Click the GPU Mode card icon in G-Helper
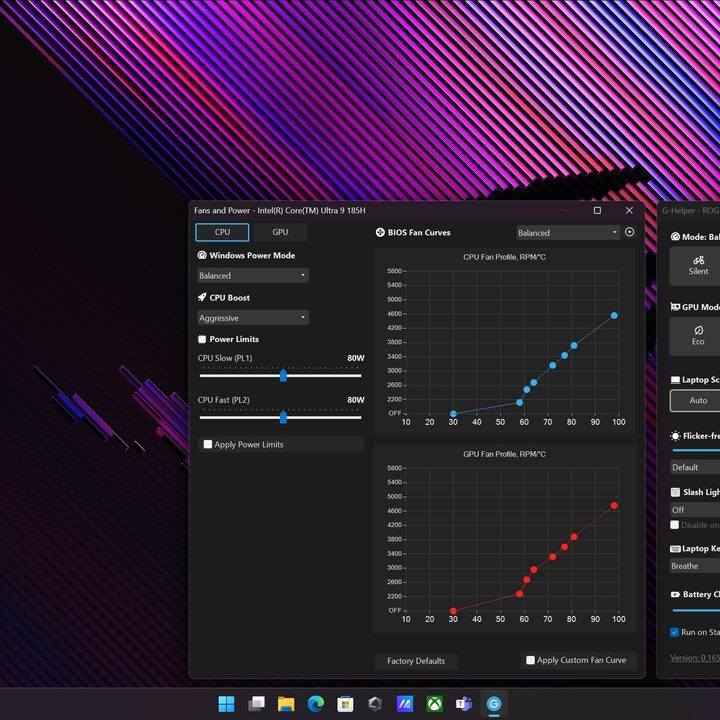 click(675, 307)
